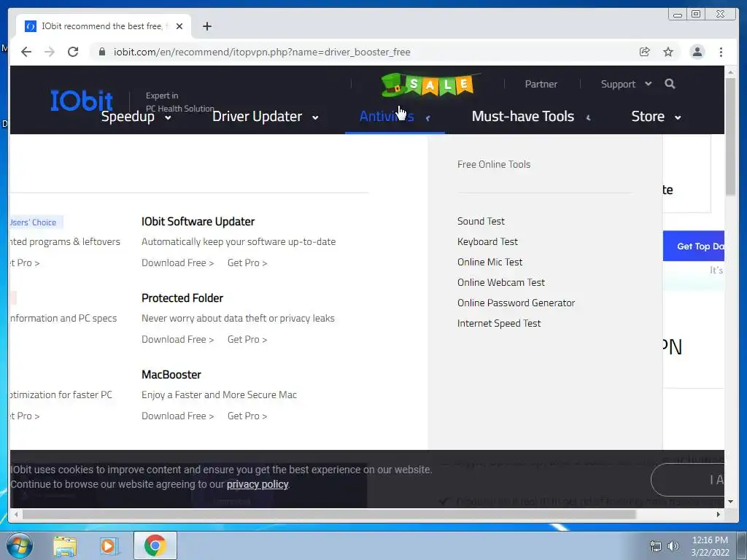This screenshot has width=747, height=560.
Task: Expand the Store menu
Action: 656,117
